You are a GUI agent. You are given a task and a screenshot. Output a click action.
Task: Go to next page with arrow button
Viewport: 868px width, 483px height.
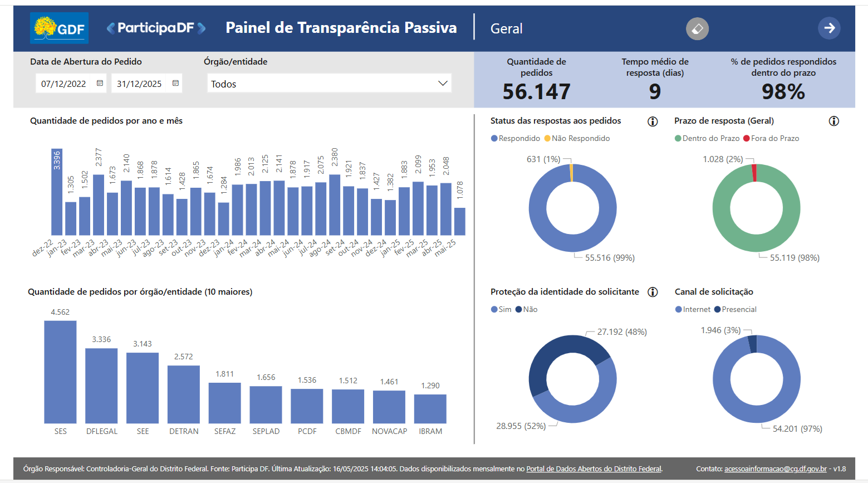point(829,28)
